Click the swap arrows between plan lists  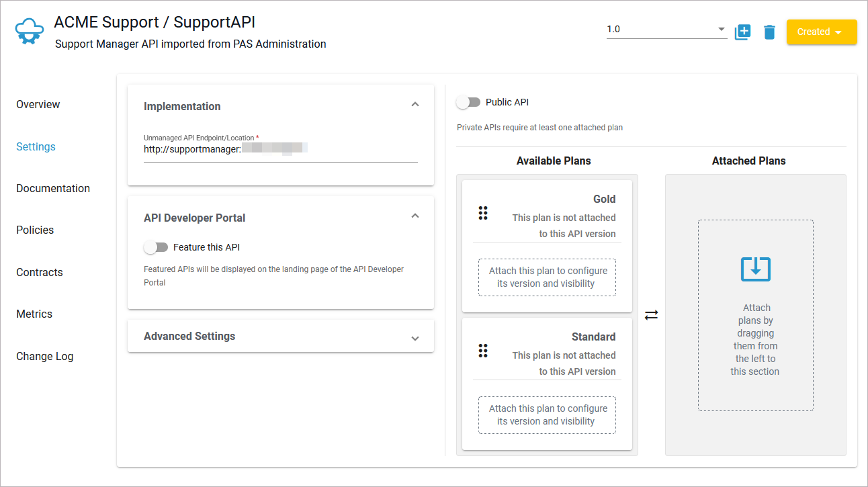pos(651,315)
